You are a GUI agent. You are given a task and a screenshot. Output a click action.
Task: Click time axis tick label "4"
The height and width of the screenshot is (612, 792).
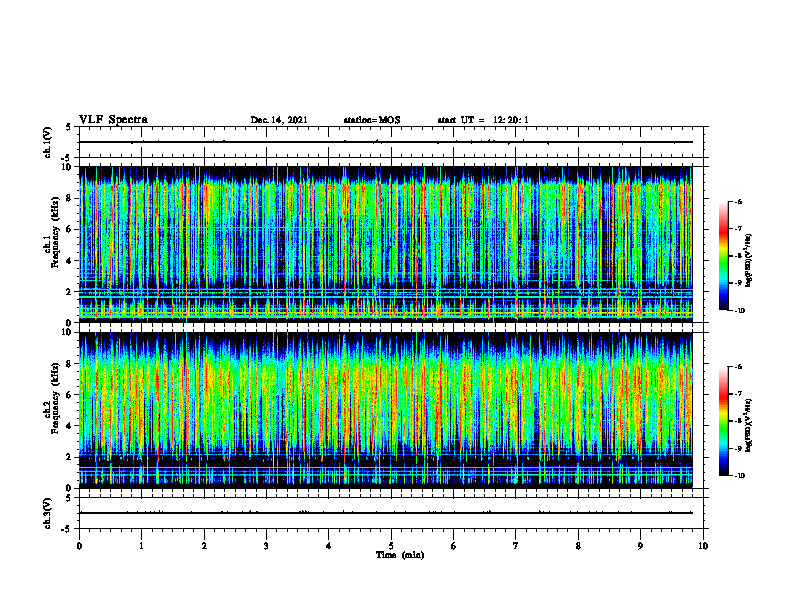point(329,546)
